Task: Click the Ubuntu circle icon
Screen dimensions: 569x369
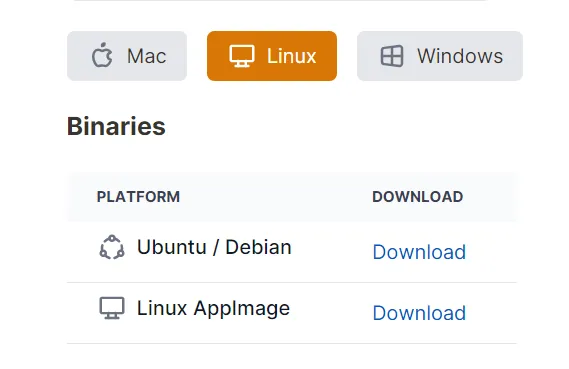Action: pos(112,247)
